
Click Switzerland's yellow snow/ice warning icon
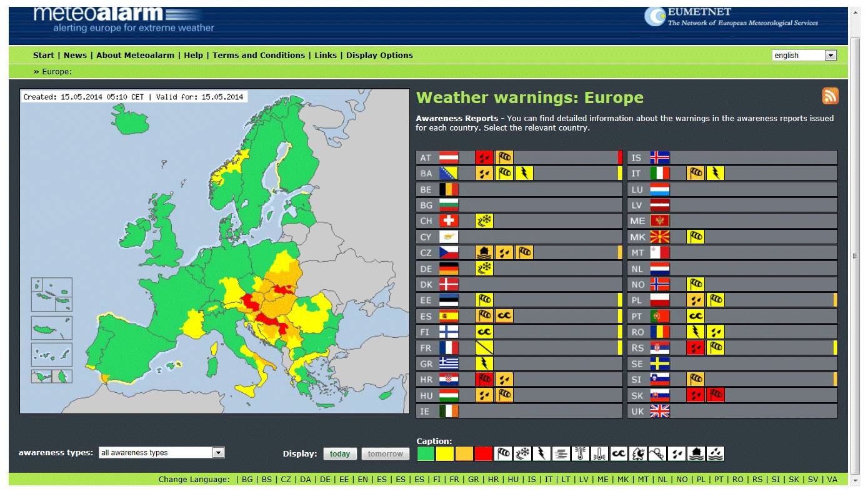click(x=484, y=220)
